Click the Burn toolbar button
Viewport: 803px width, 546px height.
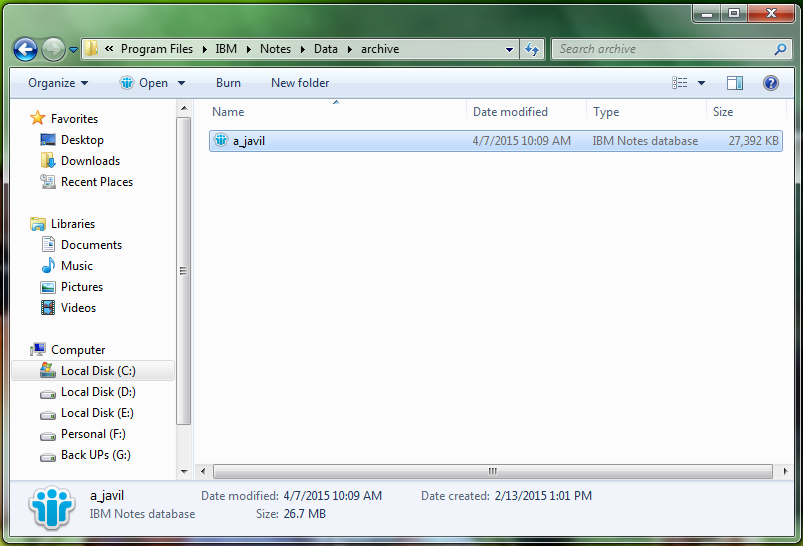click(x=228, y=83)
